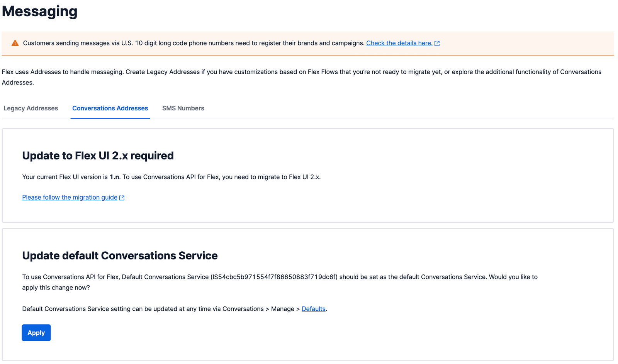618x364 pixels.
Task: Click the Flex UI update notice card
Action: (309, 176)
